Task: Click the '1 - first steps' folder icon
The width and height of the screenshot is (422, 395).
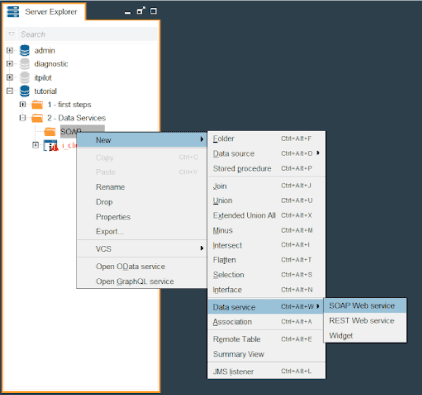Action: (37, 105)
